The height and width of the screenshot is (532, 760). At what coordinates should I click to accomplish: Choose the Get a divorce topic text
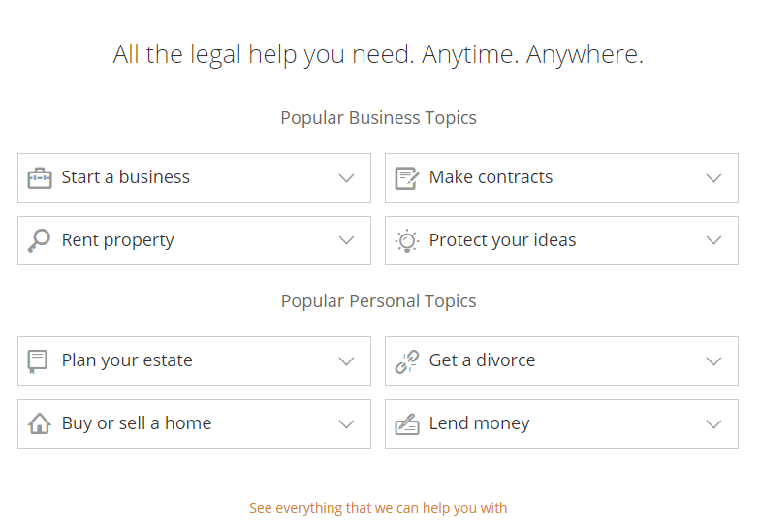pos(483,360)
